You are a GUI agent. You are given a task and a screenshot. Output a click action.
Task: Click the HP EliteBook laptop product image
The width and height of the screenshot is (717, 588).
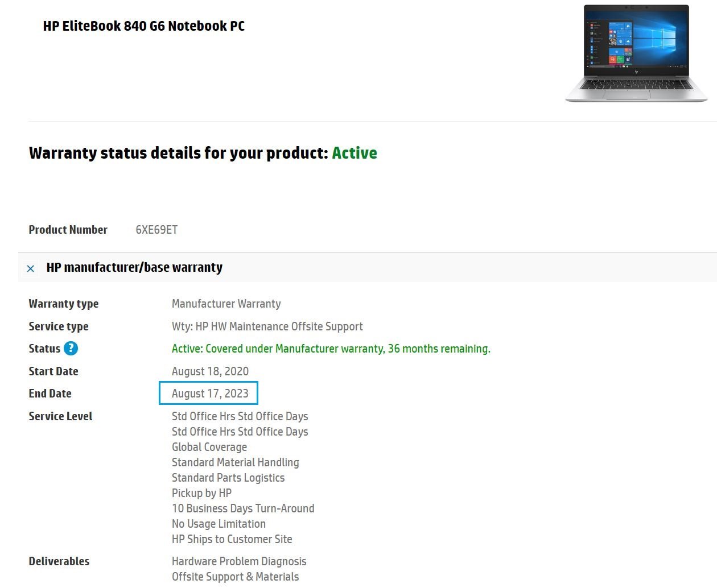pos(636,53)
